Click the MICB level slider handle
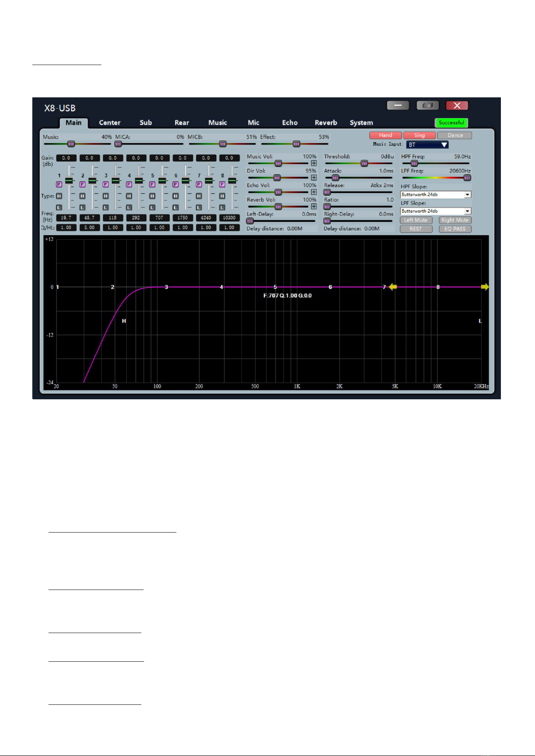The height and width of the screenshot is (756, 535). click(223, 144)
